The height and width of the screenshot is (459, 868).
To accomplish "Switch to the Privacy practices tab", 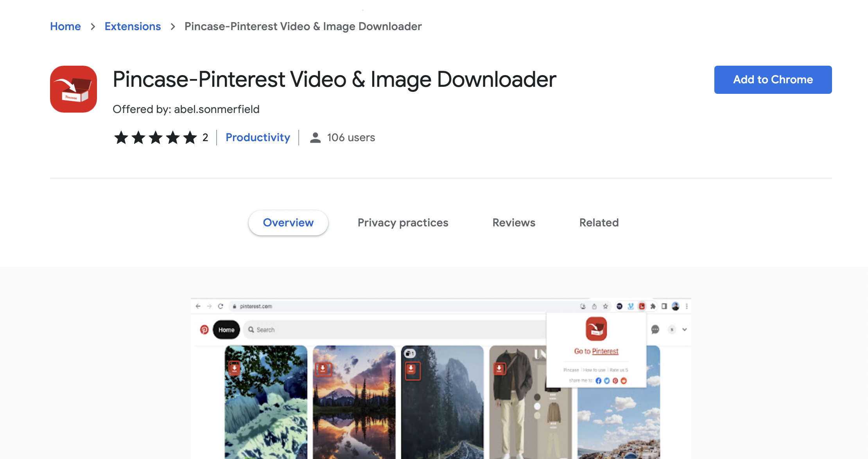I will pyautogui.click(x=403, y=223).
